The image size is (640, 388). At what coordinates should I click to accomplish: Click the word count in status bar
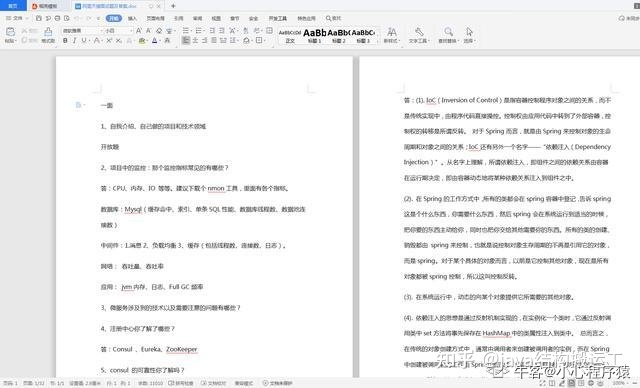click(150, 384)
